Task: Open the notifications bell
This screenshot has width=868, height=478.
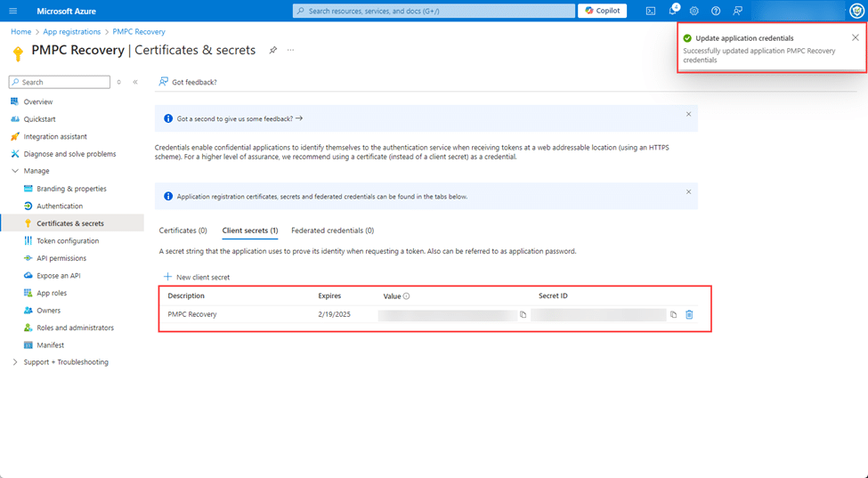Action: pyautogui.click(x=673, y=11)
